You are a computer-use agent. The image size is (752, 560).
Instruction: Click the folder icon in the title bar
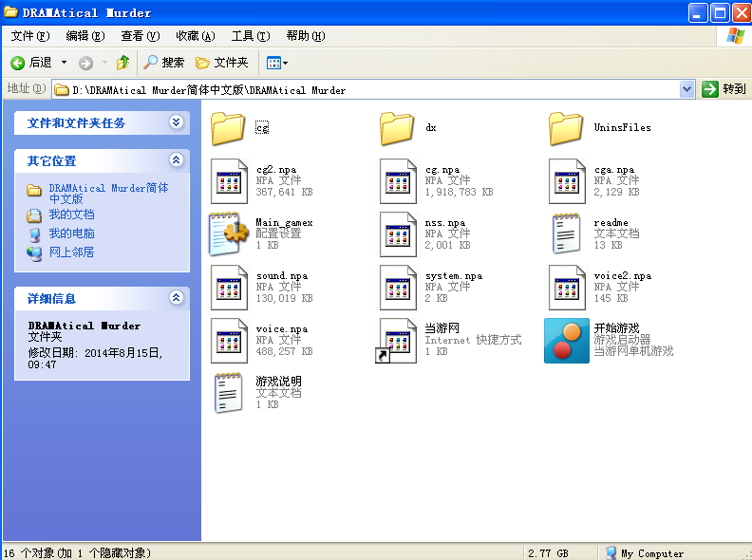10,12
